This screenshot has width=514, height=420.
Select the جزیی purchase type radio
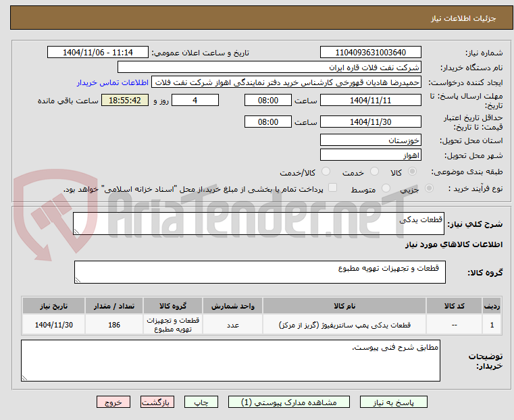429,188
